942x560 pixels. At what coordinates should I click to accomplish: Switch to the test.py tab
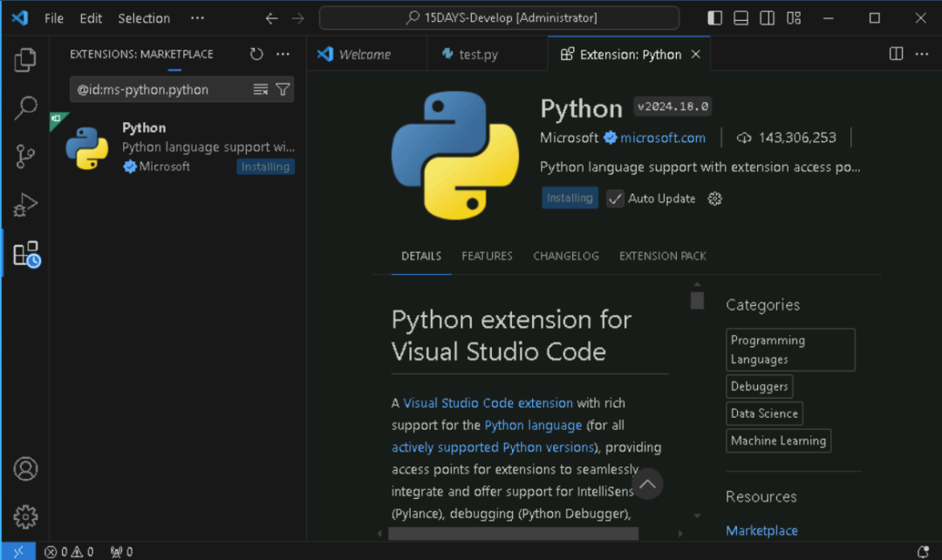coord(487,54)
